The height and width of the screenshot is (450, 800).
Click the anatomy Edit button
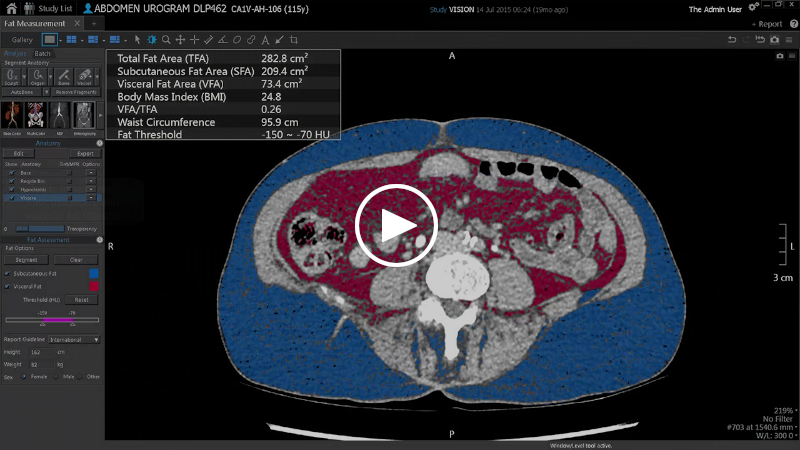click(x=18, y=154)
